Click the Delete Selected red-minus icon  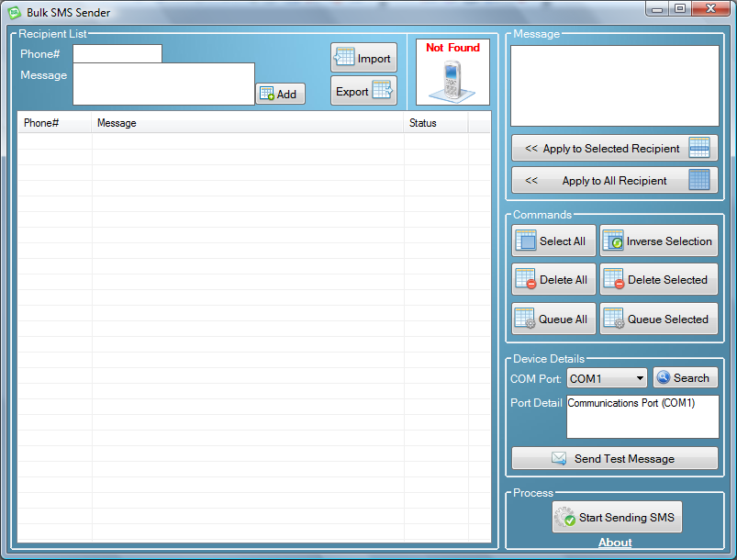pos(614,278)
